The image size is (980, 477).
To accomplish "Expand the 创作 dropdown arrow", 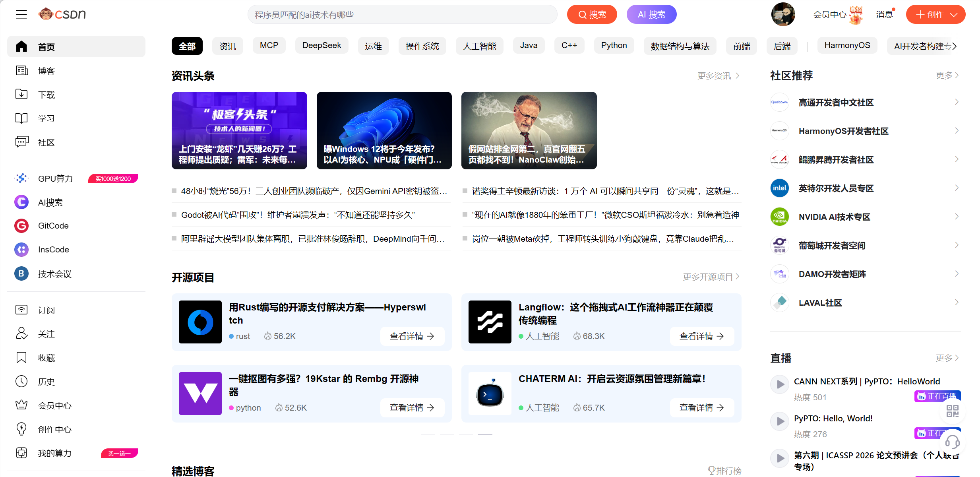I will 954,15.
